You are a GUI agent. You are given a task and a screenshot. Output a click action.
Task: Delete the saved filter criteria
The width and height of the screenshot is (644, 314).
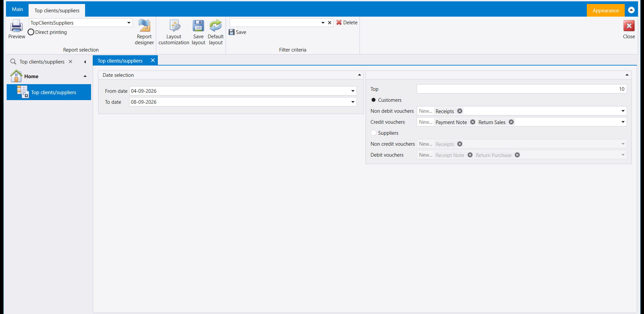(x=347, y=22)
